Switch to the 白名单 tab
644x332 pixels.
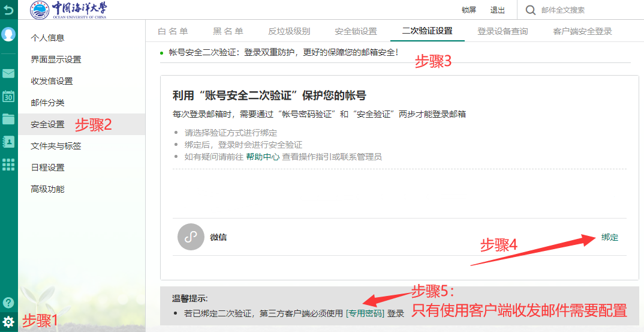coord(173,31)
